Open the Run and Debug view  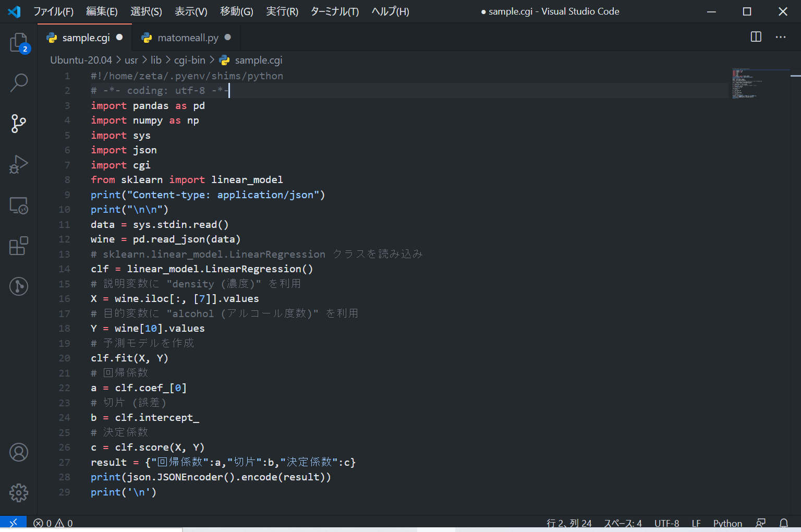19,164
